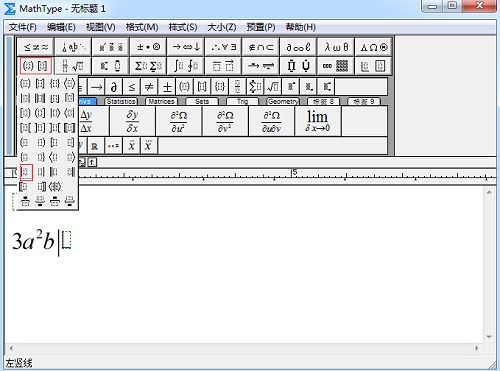Open the fraction and radical templates palette
Screen dimensions: 500x371
click(73, 66)
